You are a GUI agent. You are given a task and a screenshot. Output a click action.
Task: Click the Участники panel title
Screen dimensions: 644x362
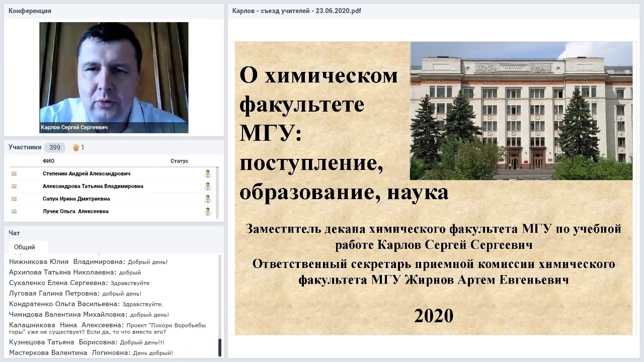coord(25,147)
